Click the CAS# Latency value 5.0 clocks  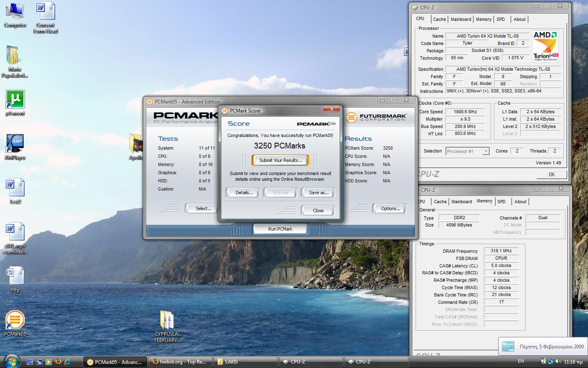(x=501, y=265)
